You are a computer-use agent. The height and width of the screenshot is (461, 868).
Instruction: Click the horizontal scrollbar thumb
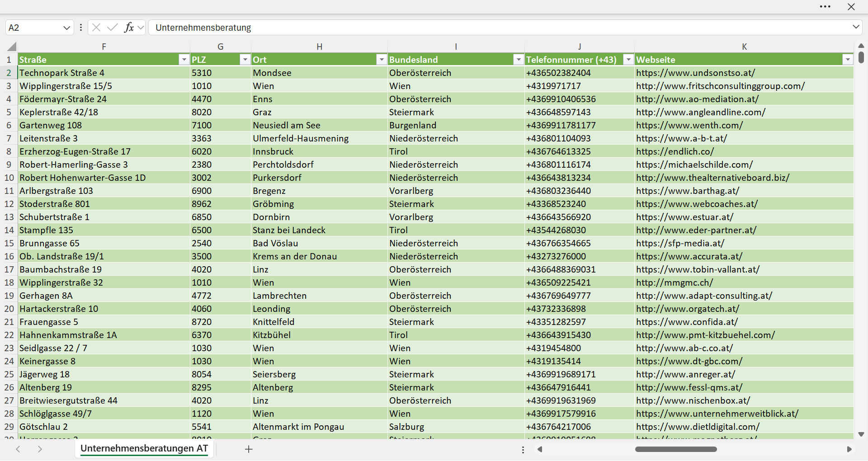pos(676,449)
